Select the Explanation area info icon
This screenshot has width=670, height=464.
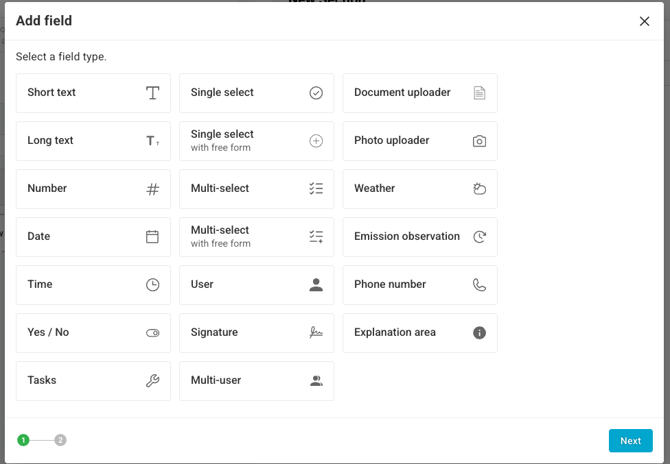pos(479,333)
